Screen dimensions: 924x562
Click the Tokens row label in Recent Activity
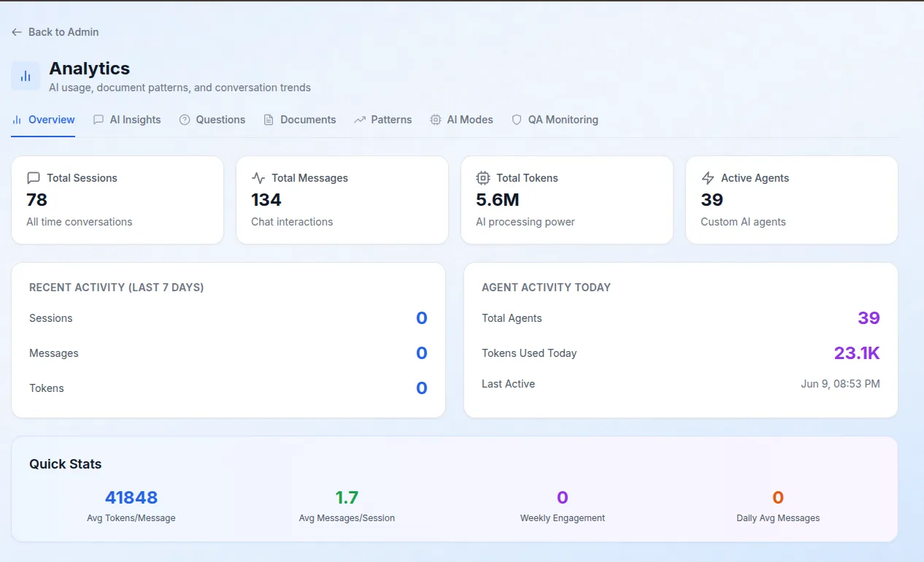(x=47, y=388)
